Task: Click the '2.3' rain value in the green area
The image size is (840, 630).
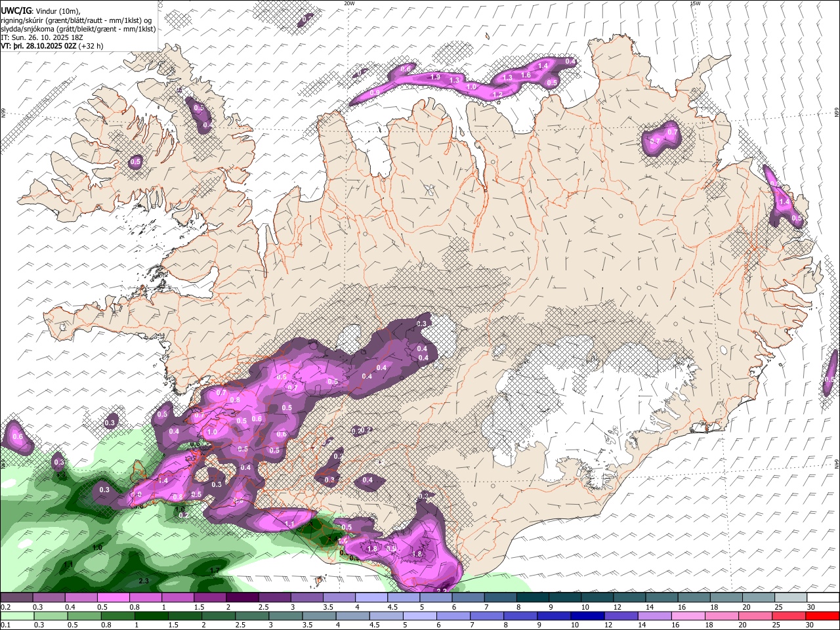Action: [x=144, y=581]
